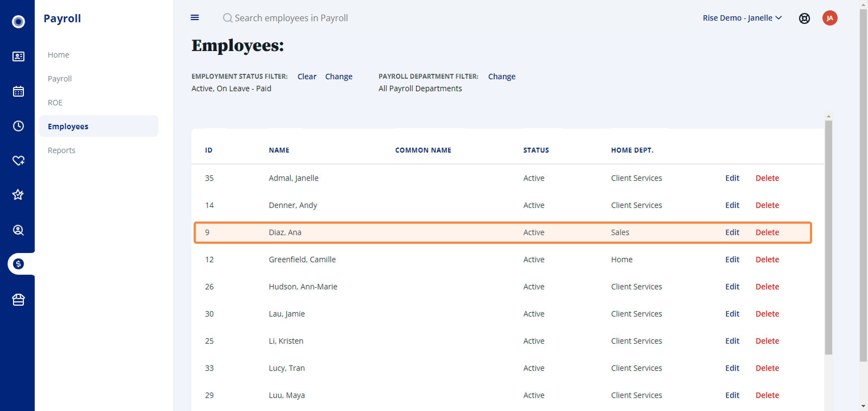This screenshot has width=868, height=411.
Task: Edit employee Greenfield, Camille
Action: (732, 259)
